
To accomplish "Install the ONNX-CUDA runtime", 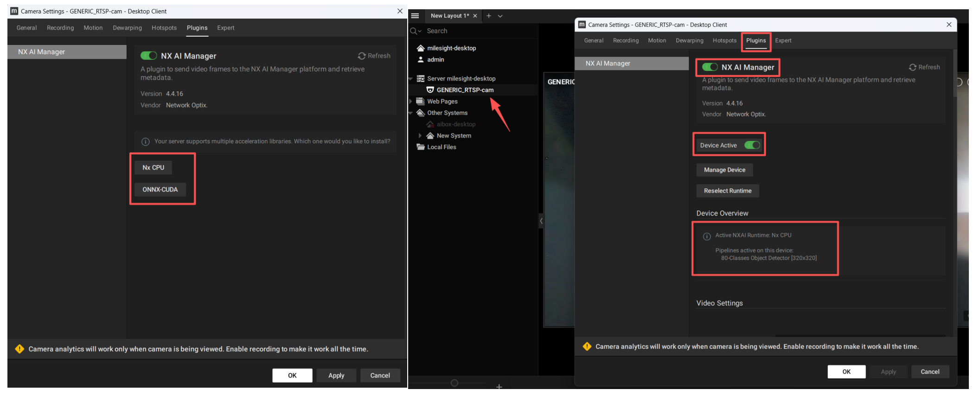I will click(x=160, y=189).
